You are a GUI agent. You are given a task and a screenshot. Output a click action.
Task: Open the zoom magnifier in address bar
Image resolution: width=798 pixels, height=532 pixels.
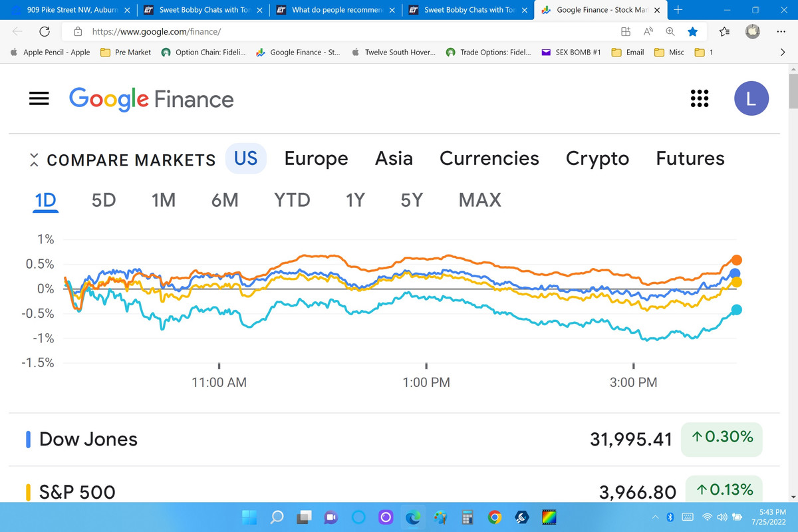click(x=670, y=31)
